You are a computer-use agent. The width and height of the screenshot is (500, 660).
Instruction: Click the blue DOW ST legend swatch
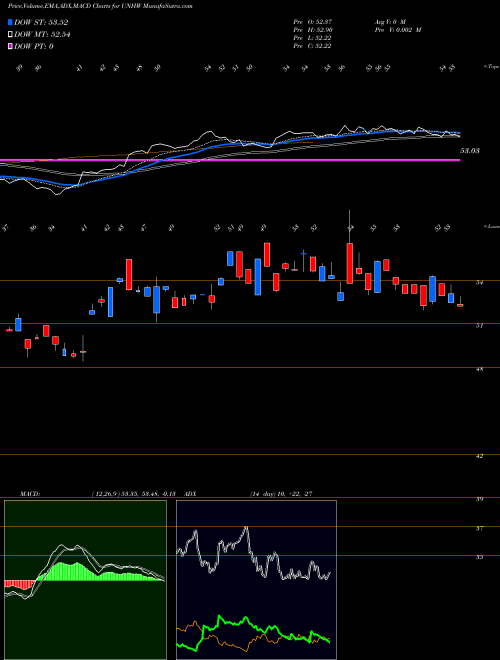click(x=10, y=23)
